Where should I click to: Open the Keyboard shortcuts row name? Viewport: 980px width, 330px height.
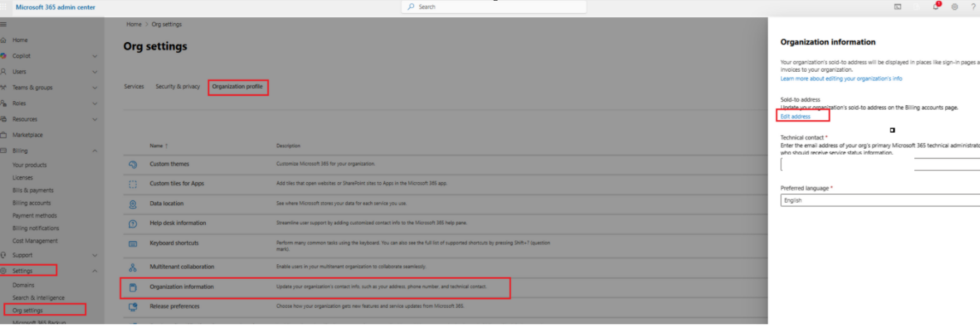pos(174,243)
